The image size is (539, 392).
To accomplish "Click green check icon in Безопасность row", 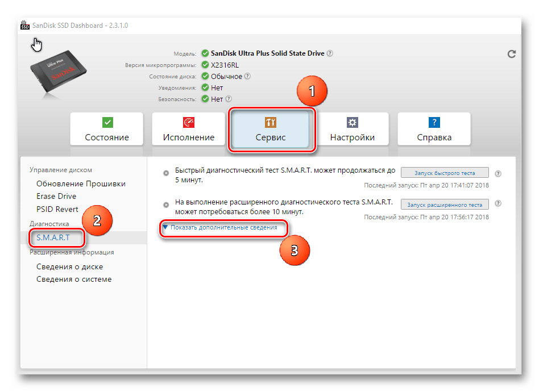I will coord(205,99).
